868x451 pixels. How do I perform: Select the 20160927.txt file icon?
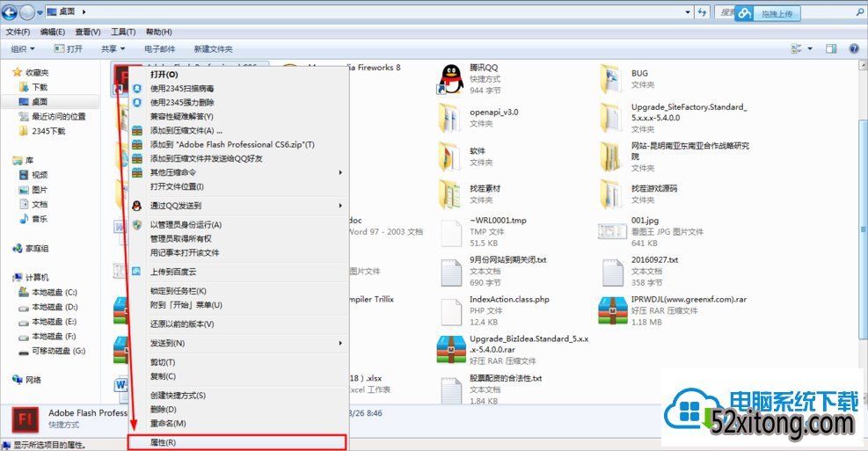(612, 273)
